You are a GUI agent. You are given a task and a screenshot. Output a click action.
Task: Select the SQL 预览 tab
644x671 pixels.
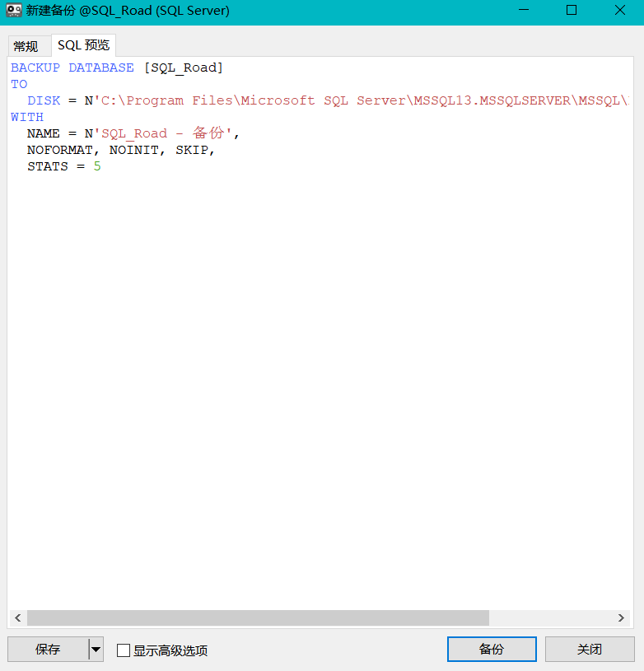click(x=83, y=45)
